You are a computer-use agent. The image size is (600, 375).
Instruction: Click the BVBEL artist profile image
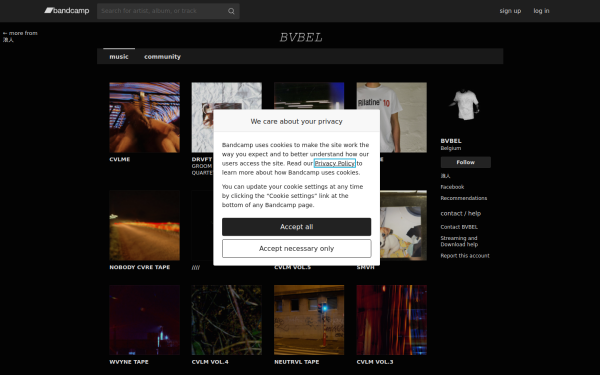coord(465,105)
